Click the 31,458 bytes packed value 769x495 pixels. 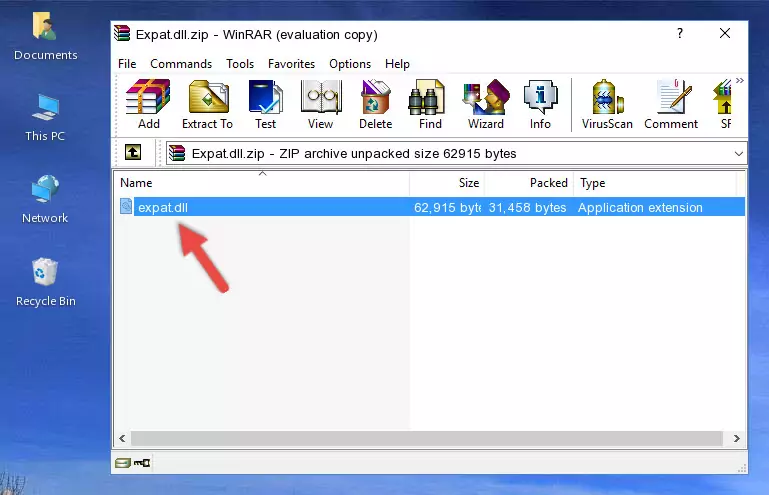(527, 208)
